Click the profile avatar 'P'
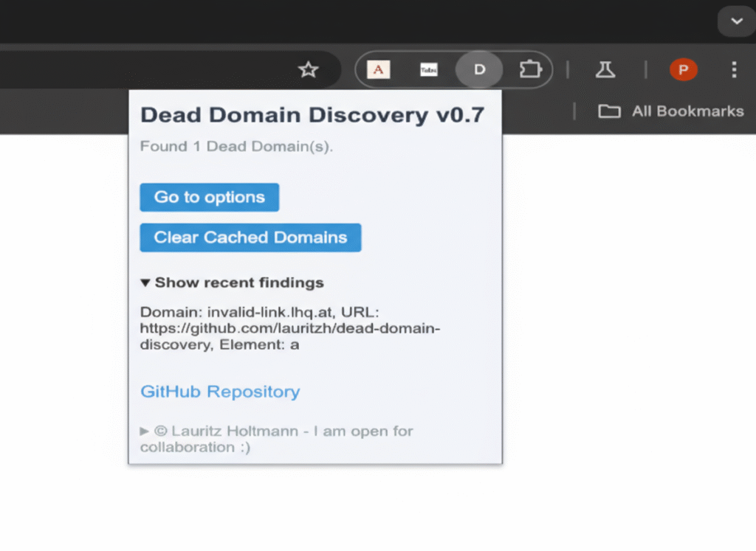Image resolution: width=756 pixels, height=551 pixels. coord(683,69)
